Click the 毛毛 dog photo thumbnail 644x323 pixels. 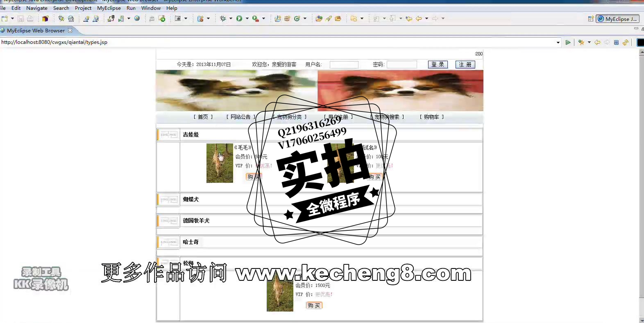[x=220, y=163]
